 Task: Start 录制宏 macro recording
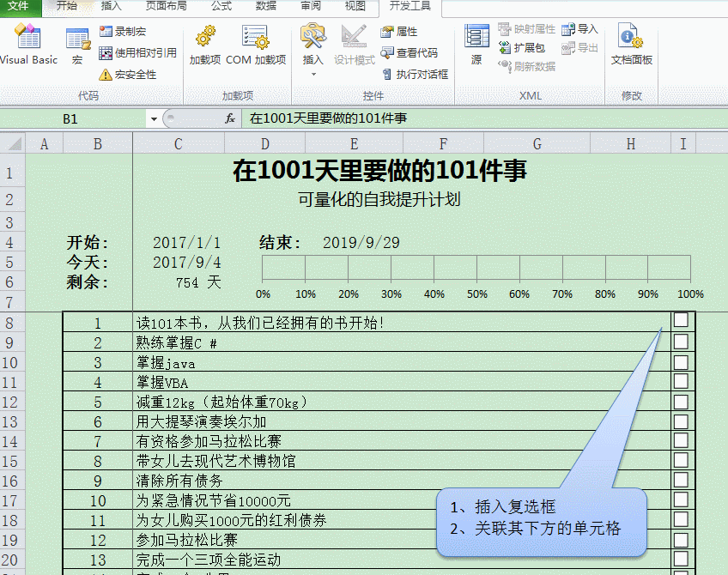coord(123,32)
